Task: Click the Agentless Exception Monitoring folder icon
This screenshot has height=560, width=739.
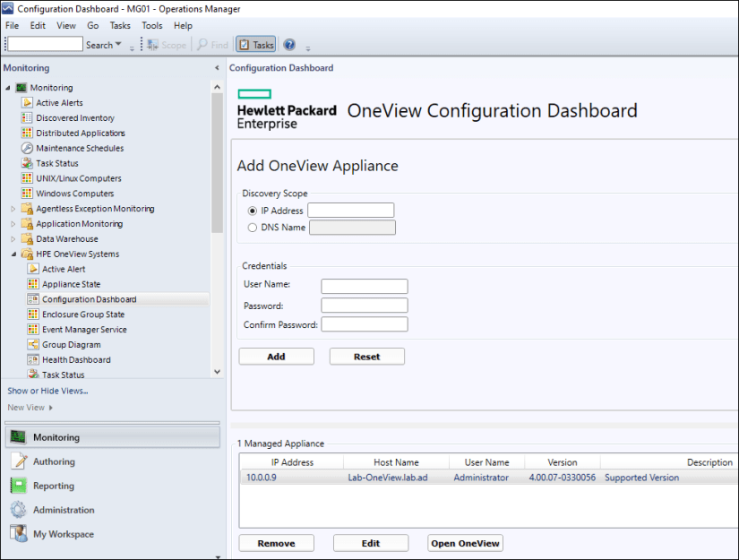Action: pyautogui.click(x=27, y=209)
